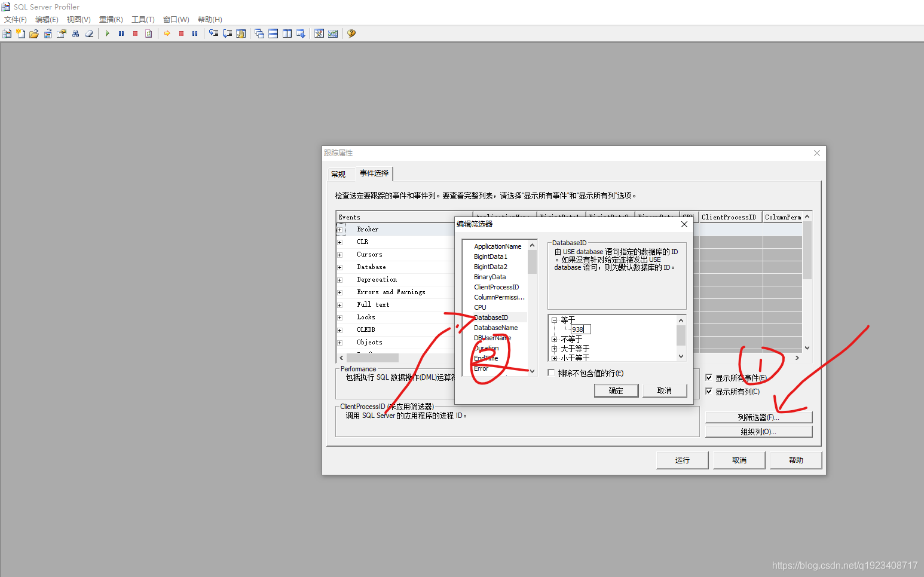924x577 pixels.
Task: Click the Open Trace Table toolbar icon
Action: pos(48,33)
